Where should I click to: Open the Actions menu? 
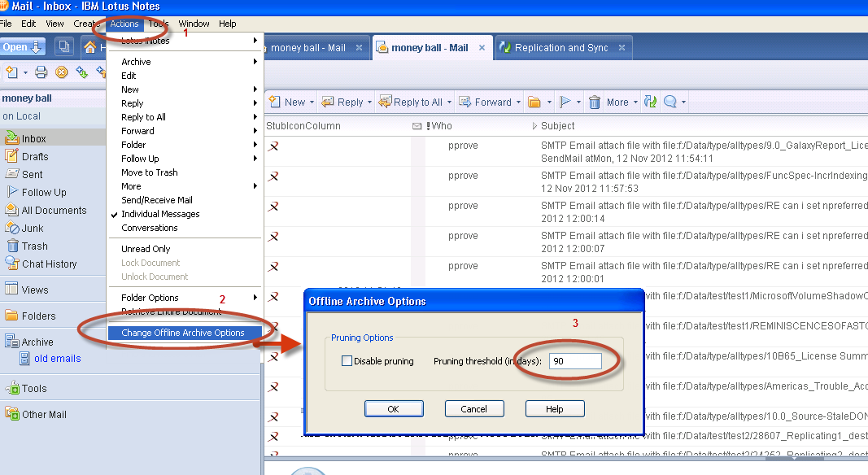coord(124,24)
